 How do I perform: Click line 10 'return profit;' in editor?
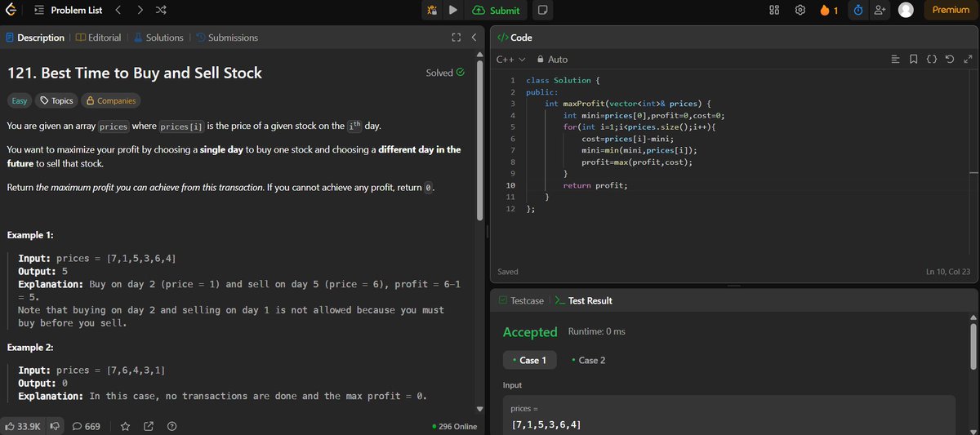pos(595,185)
